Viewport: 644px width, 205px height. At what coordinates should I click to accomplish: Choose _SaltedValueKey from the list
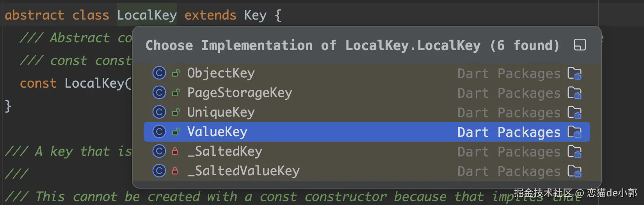366,171
